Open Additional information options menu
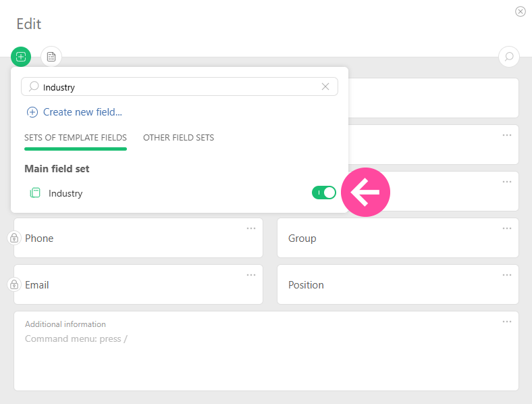The height and width of the screenshot is (404, 532). tap(506, 322)
